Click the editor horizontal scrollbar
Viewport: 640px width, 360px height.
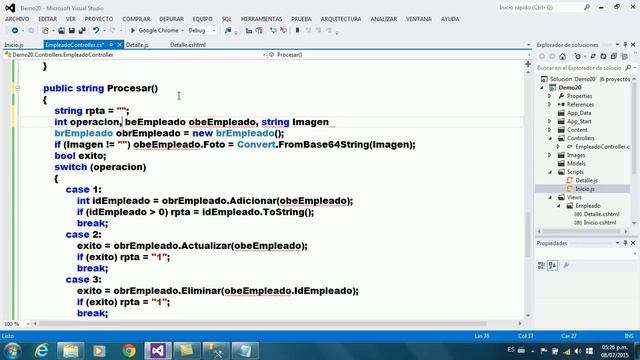click(262, 324)
